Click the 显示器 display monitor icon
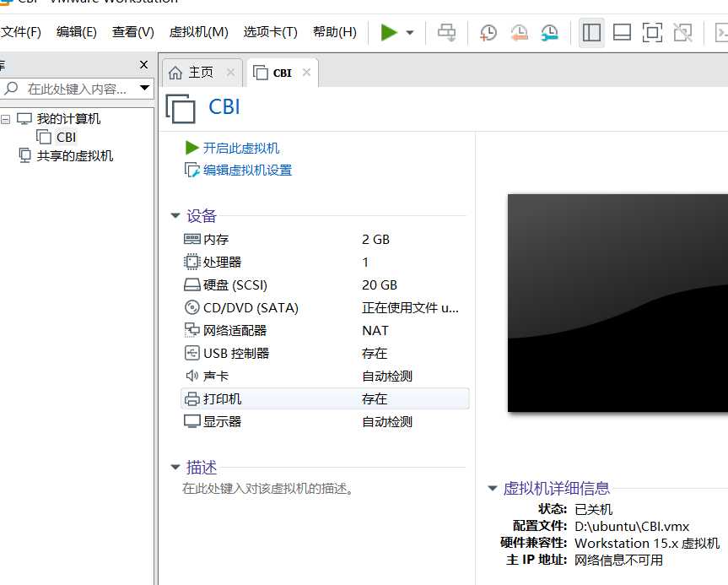This screenshot has height=585, width=728. [x=191, y=421]
